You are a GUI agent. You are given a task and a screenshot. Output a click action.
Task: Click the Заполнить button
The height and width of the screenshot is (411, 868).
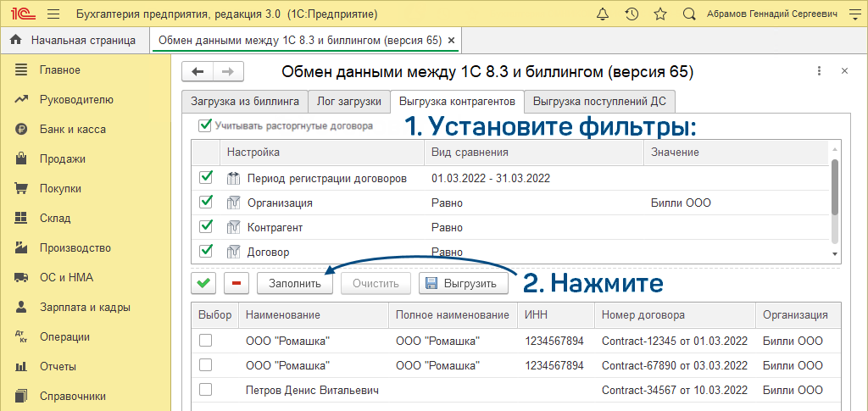[x=294, y=284]
